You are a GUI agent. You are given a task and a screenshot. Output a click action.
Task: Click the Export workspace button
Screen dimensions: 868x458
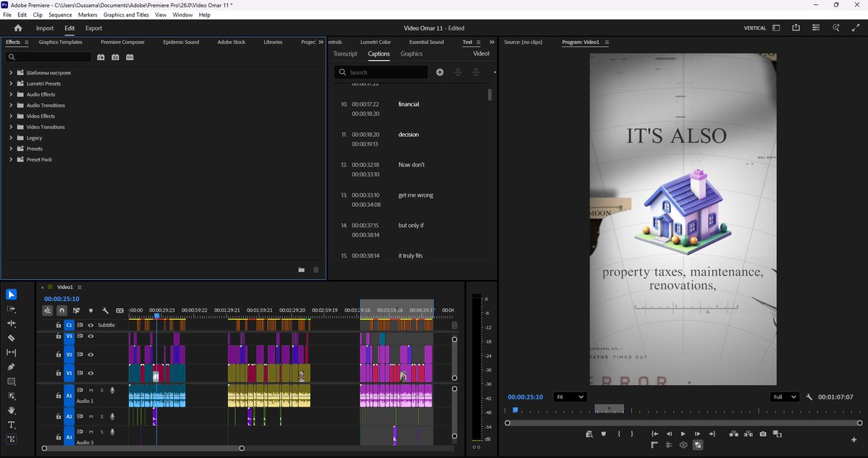tap(93, 28)
